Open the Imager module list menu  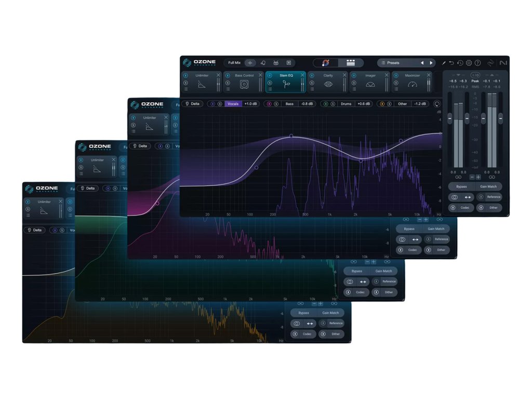(x=354, y=89)
